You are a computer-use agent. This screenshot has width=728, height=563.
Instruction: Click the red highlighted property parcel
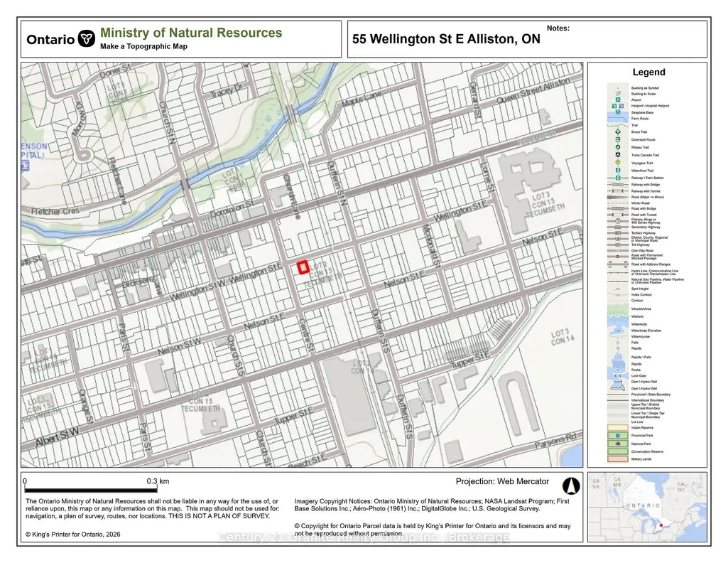[x=303, y=267]
